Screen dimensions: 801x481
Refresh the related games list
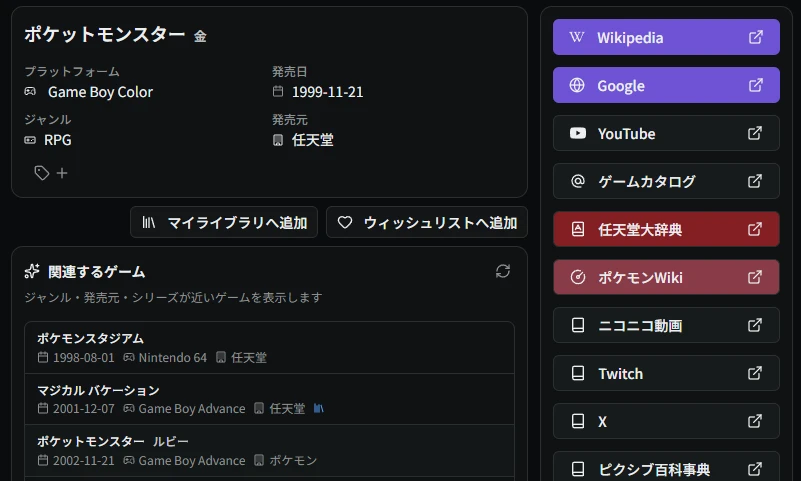[x=503, y=271]
